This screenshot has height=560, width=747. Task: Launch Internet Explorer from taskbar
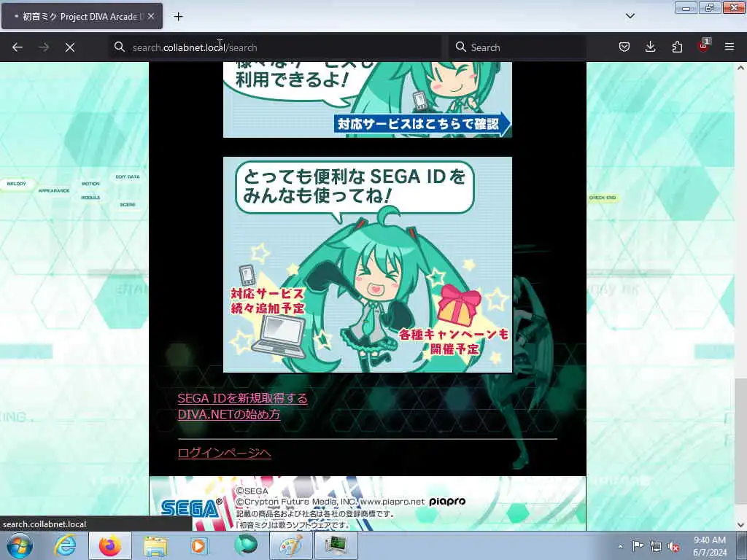pos(65,545)
